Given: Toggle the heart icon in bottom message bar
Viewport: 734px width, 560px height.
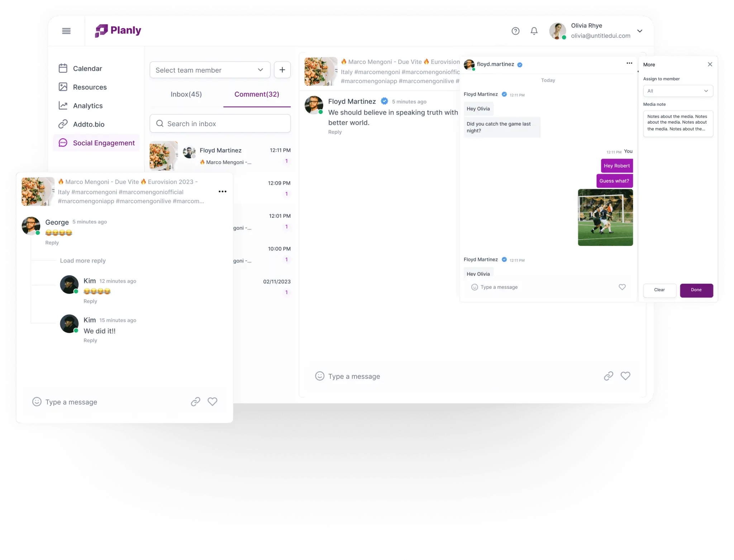Looking at the screenshot, I should (x=212, y=401).
